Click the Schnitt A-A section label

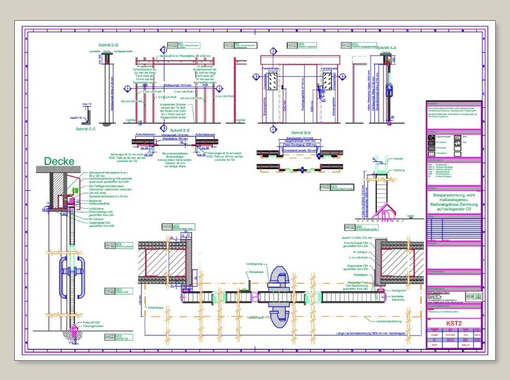tap(388, 48)
